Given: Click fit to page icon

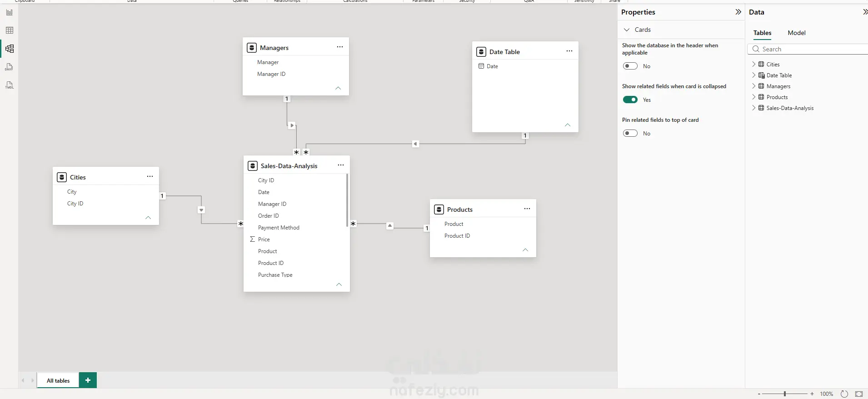Looking at the screenshot, I should [x=859, y=394].
